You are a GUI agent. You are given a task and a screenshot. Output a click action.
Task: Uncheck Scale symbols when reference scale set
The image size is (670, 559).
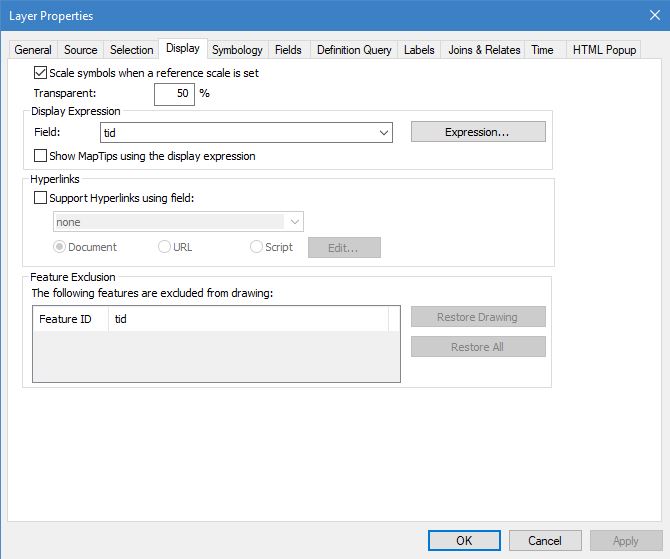[41, 73]
